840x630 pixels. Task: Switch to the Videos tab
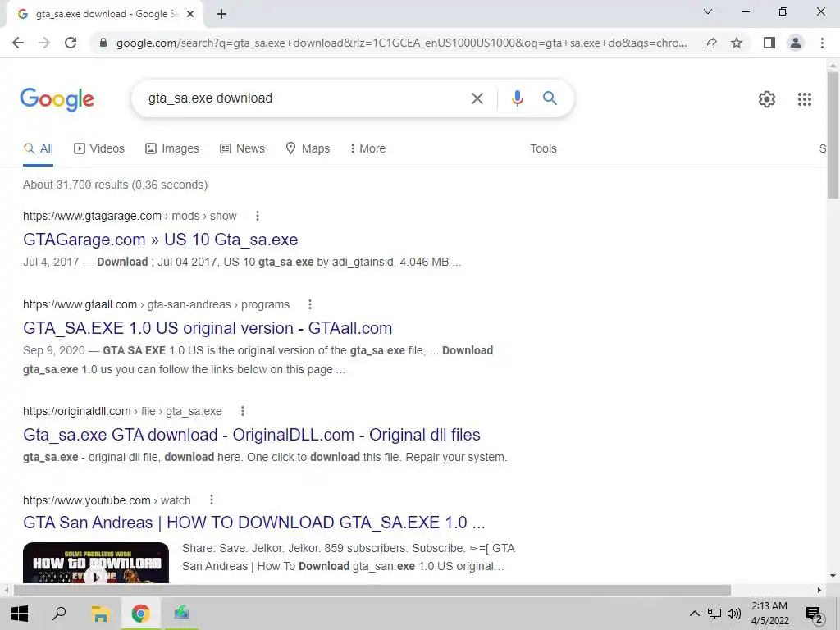pos(99,149)
